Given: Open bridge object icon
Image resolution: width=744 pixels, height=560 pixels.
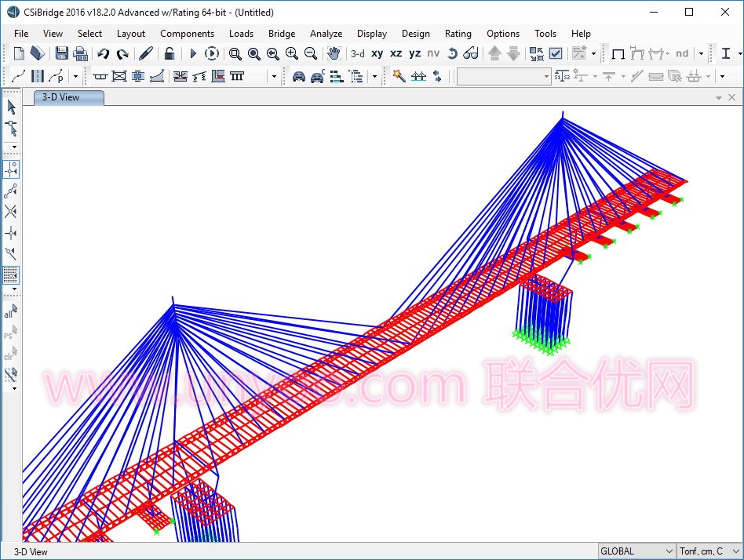Looking at the screenshot, I should [418, 76].
